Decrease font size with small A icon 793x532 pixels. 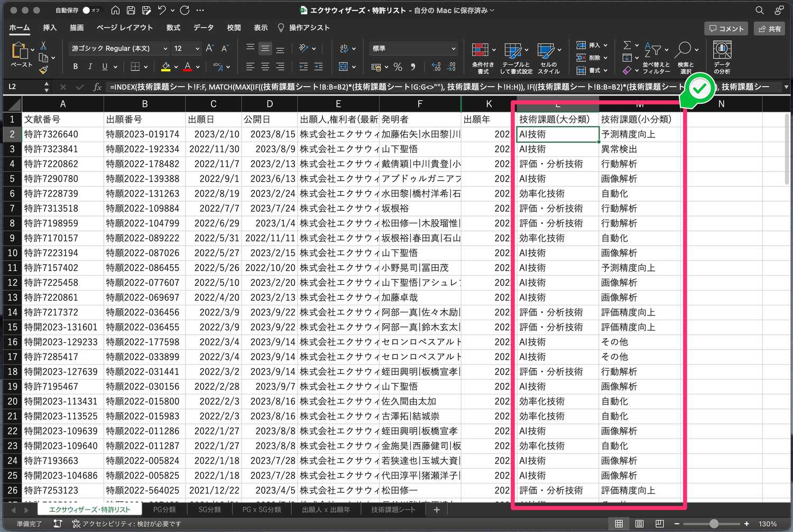pyautogui.click(x=225, y=48)
